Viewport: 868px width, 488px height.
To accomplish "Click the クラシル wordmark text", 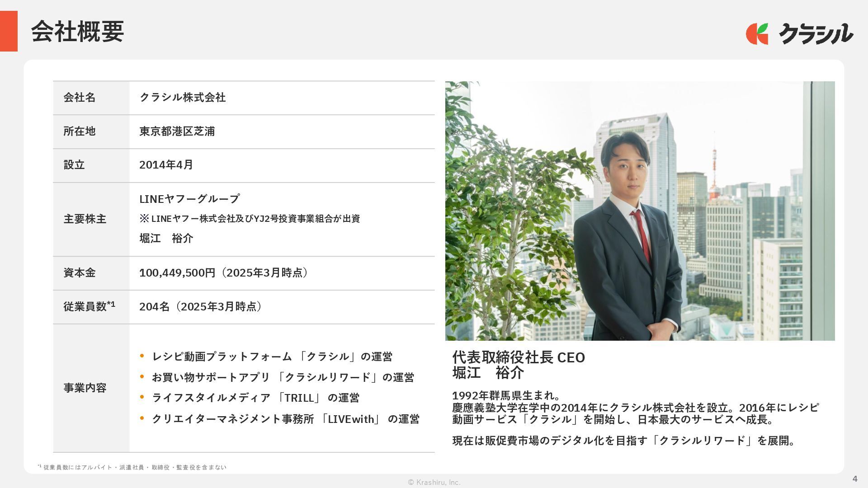I will click(816, 34).
